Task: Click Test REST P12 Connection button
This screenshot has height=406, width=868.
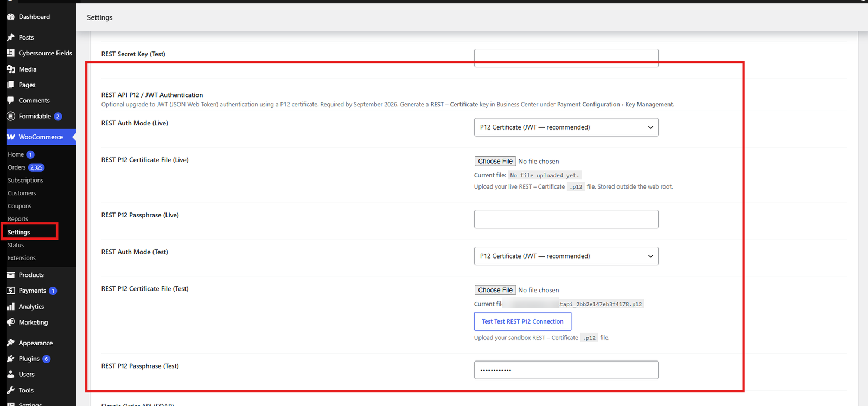Action: click(x=522, y=321)
